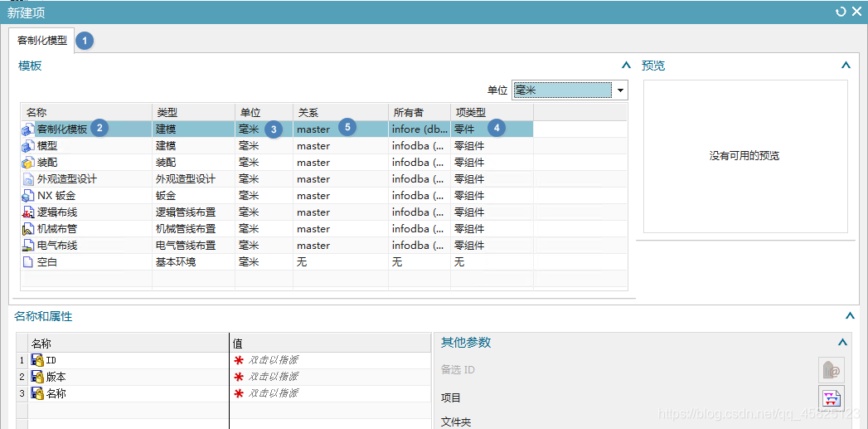Click the 电气管线布置 type cell
The width and height of the screenshot is (868, 429).
click(x=194, y=246)
